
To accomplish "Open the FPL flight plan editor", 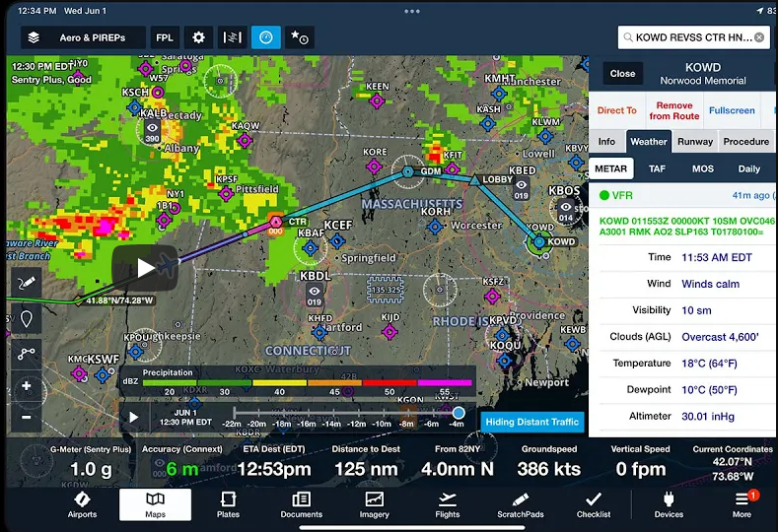I will click(x=165, y=37).
